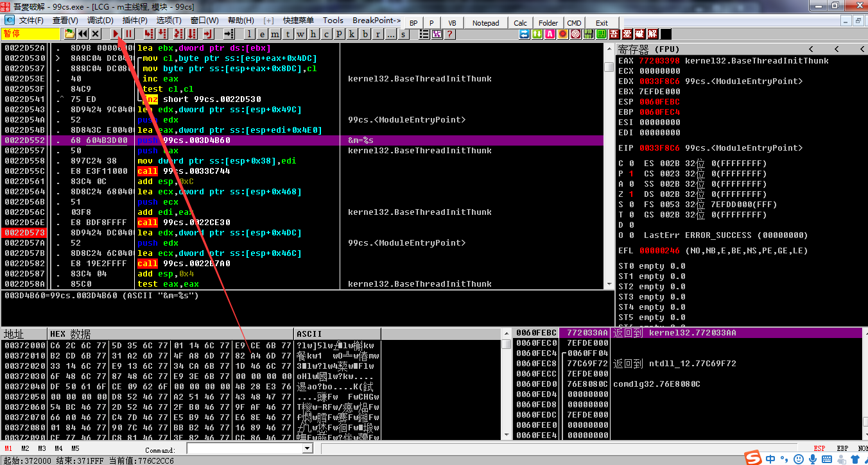
Task: Show Log window with 'l' button
Action: point(249,34)
